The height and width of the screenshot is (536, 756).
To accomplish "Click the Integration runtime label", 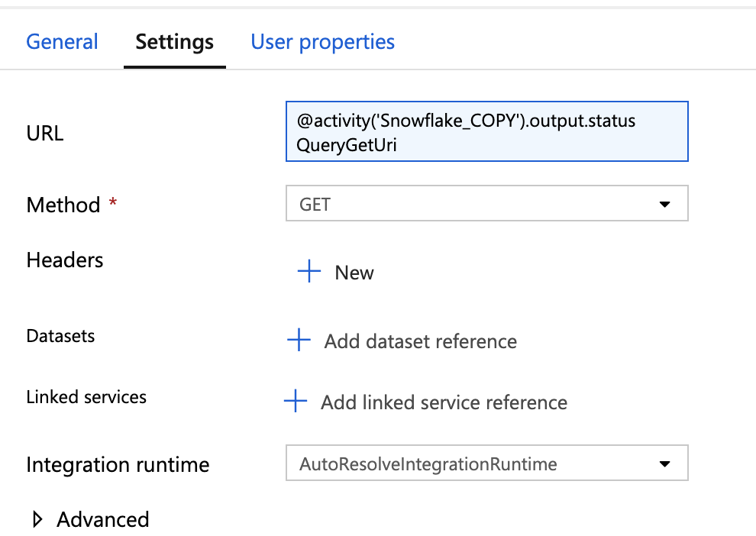I will (118, 464).
